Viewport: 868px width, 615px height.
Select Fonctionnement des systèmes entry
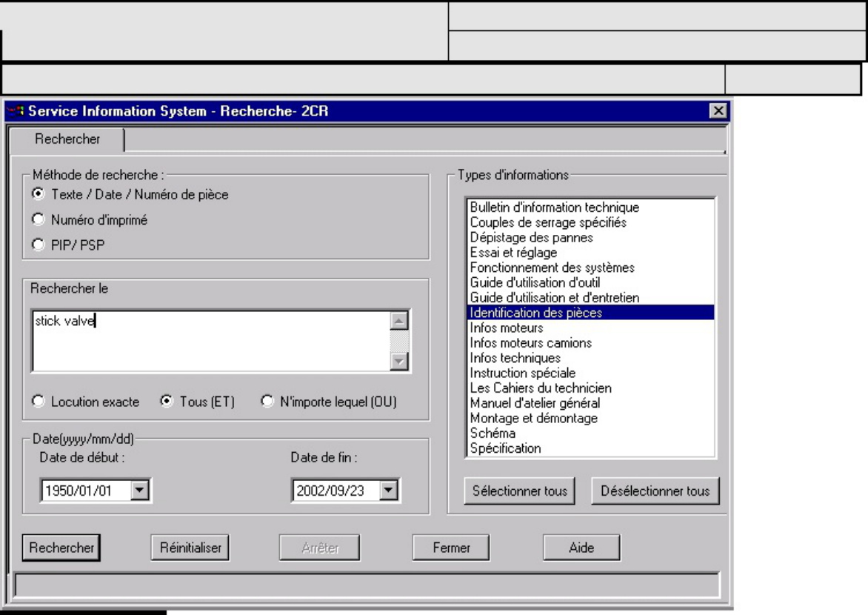pos(591,267)
